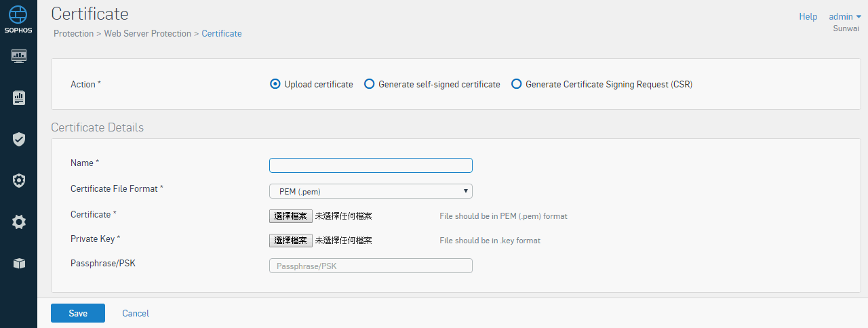868x328 pixels.
Task: Click the Protection breadcrumb item
Action: (x=73, y=33)
